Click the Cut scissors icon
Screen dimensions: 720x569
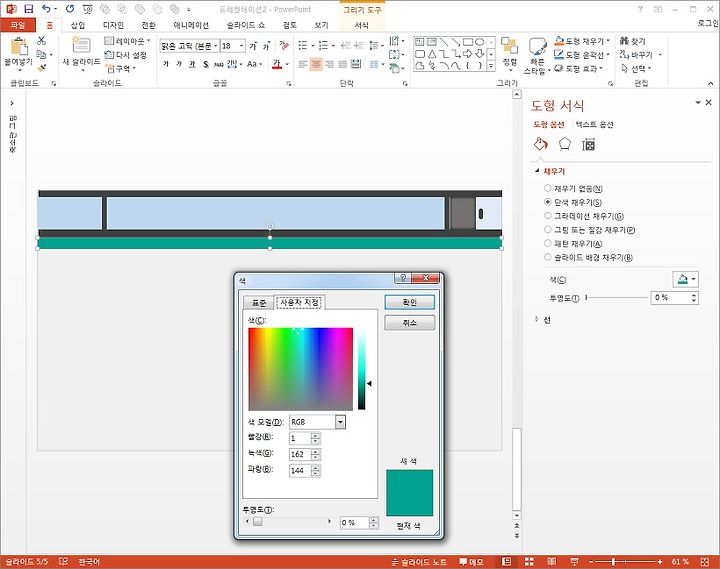41,40
